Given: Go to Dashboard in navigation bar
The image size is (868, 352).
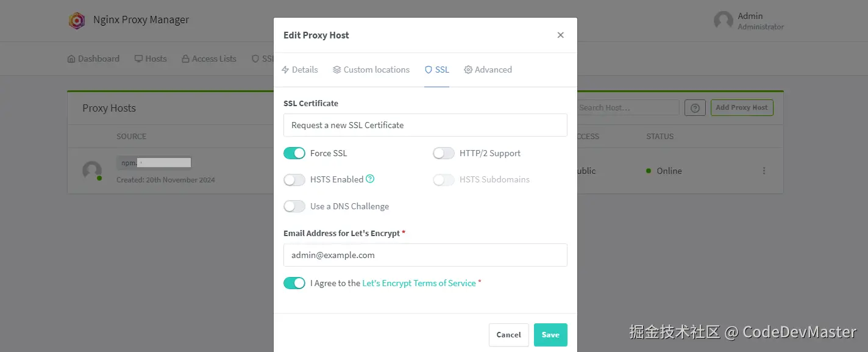Looking at the screenshot, I should [x=93, y=59].
